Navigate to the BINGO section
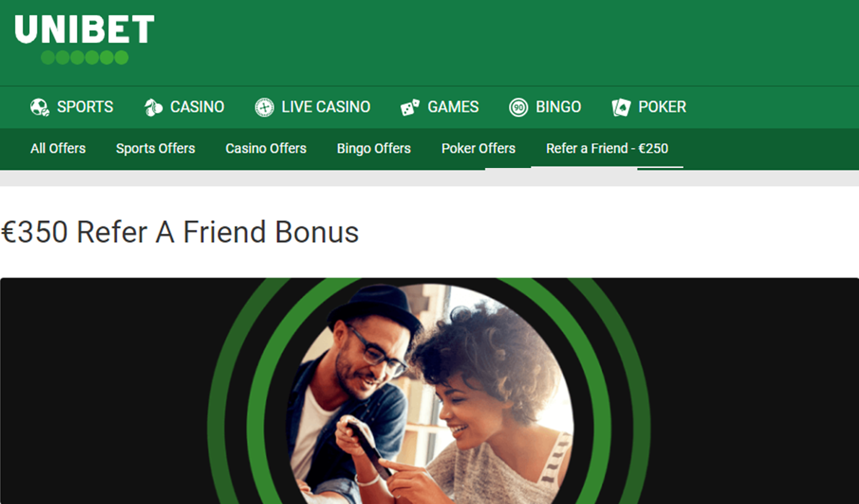Image resolution: width=859 pixels, height=504 pixels. (559, 107)
